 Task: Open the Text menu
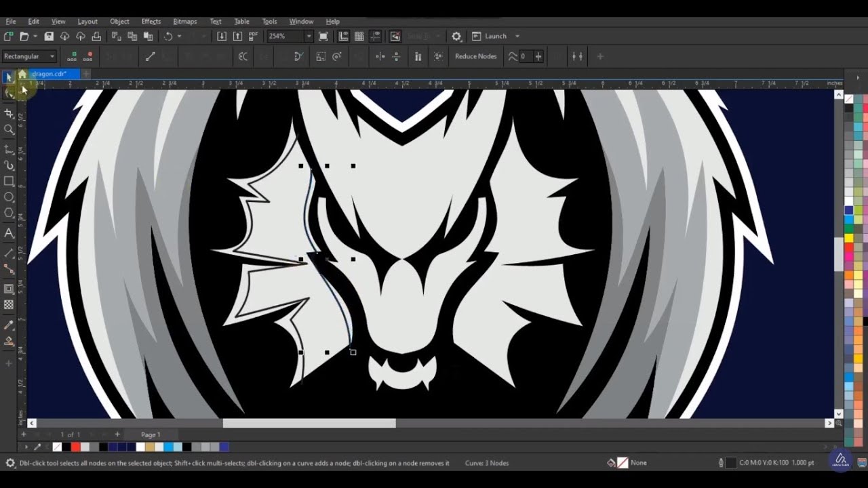216,21
